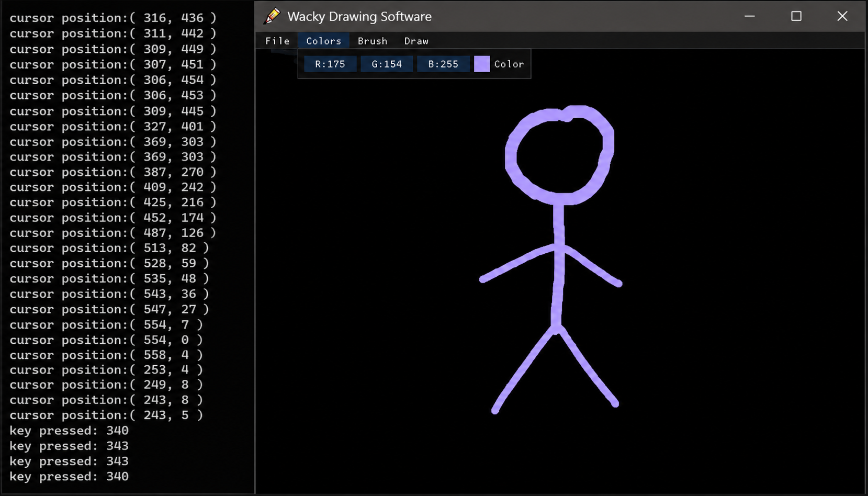The height and width of the screenshot is (496, 868).
Task: Open the File menu
Action: 277,41
